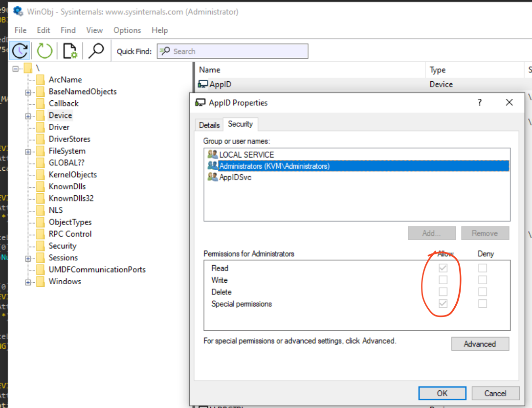Click the LOCAL SERVICE user group icon
The width and height of the screenshot is (532, 408).
212,155
